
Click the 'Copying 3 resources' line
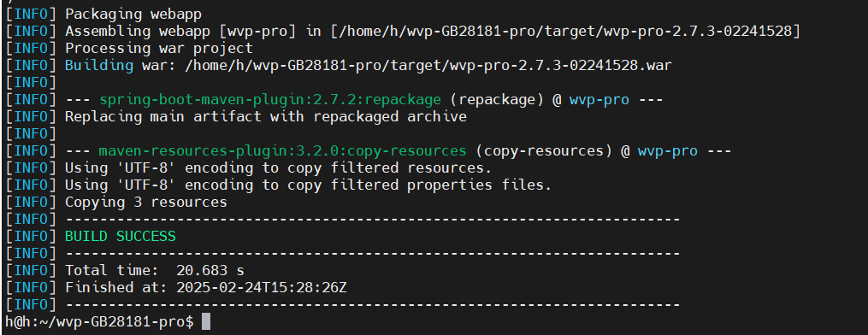click(x=146, y=203)
